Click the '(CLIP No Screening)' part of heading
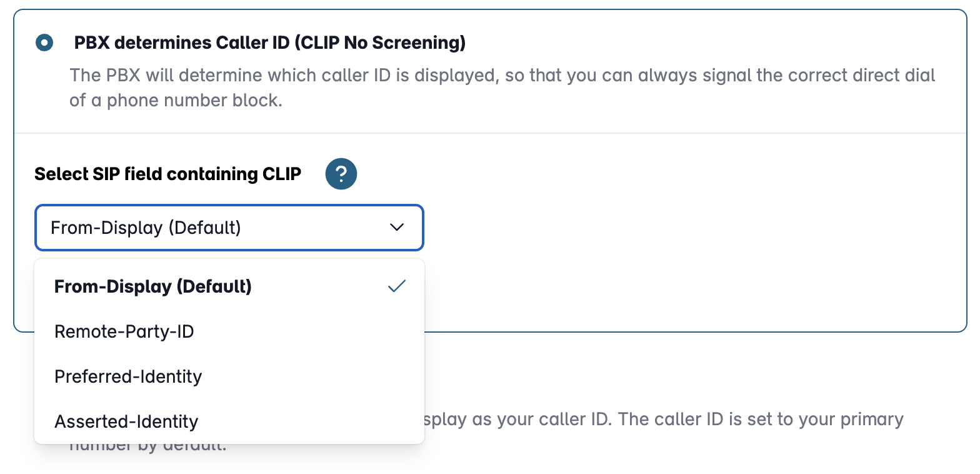 [x=381, y=43]
